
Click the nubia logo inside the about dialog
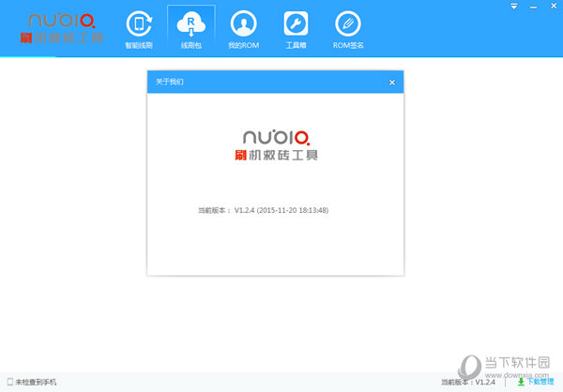(x=276, y=145)
